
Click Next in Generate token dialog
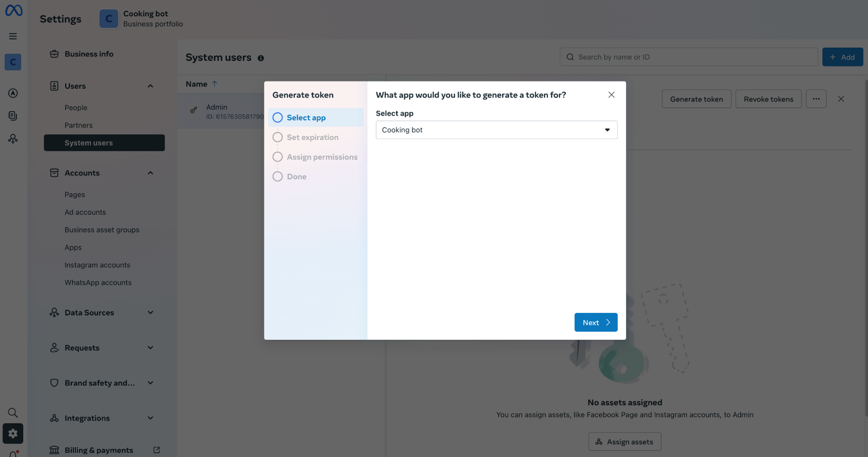pyautogui.click(x=596, y=323)
